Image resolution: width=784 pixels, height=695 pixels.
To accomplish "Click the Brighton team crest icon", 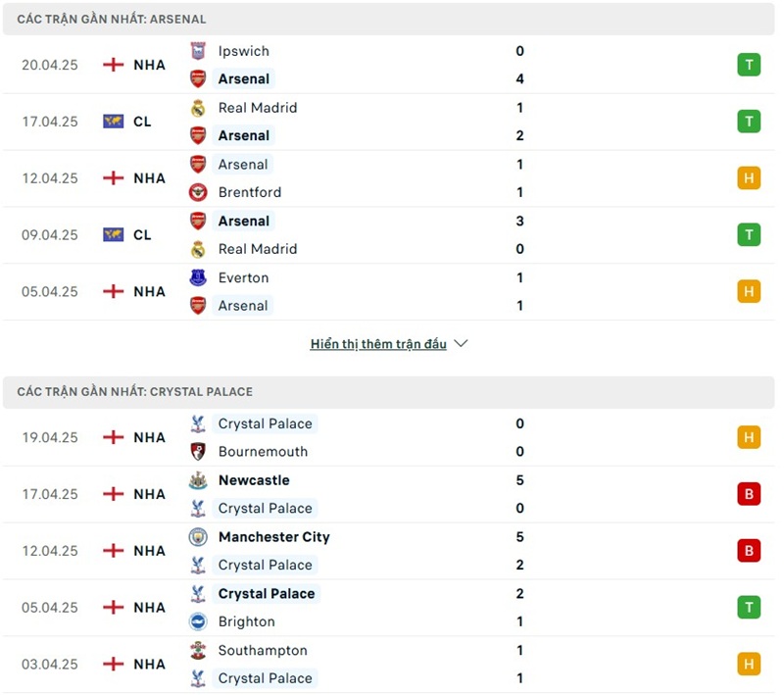I will pyautogui.click(x=198, y=621).
